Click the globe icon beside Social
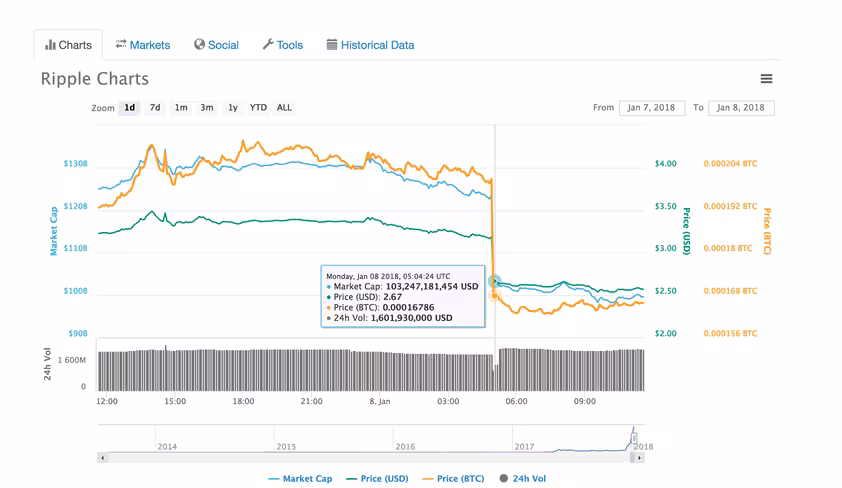Screen dimensions: 842x488 click(199, 45)
